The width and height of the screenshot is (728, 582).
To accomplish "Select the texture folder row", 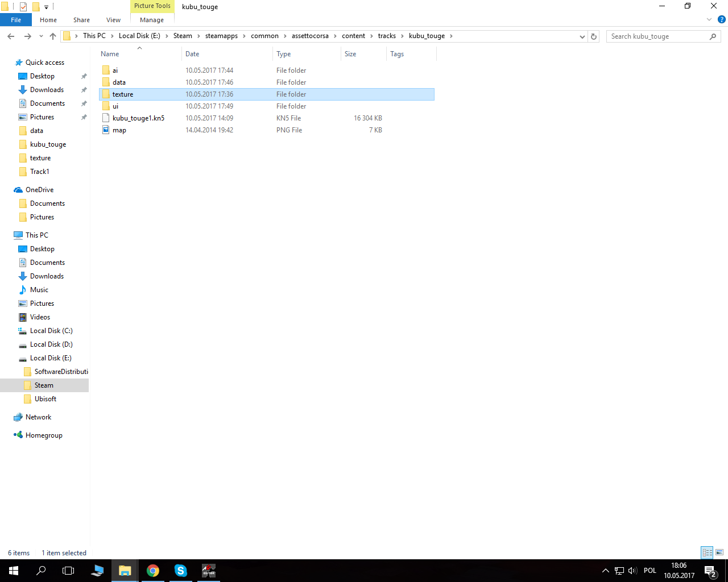I will pos(267,94).
